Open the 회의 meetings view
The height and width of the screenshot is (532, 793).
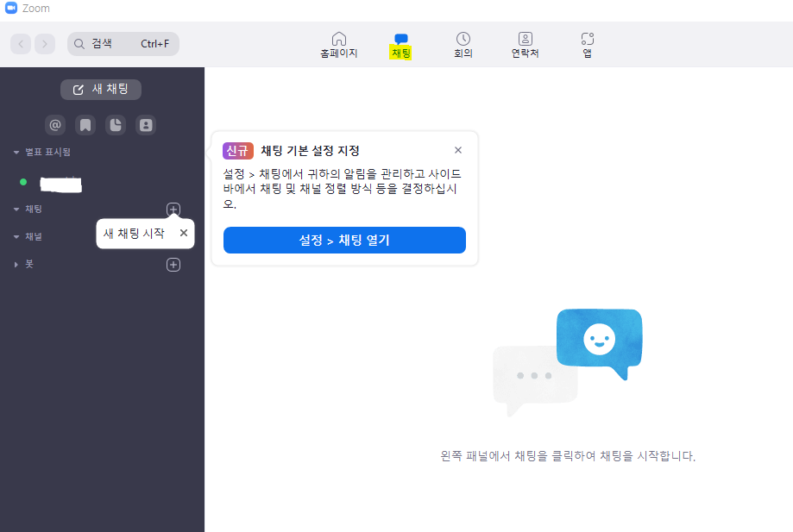(463, 43)
